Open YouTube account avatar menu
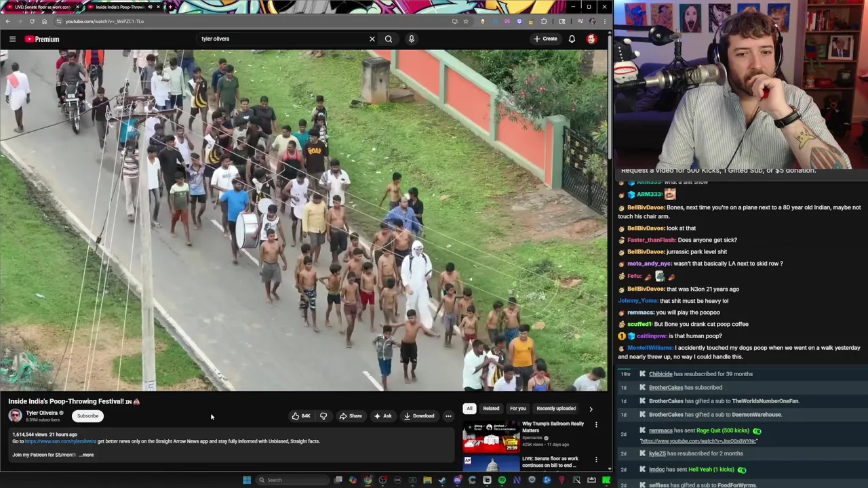This screenshot has height=488, width=868. coord(591,39)
